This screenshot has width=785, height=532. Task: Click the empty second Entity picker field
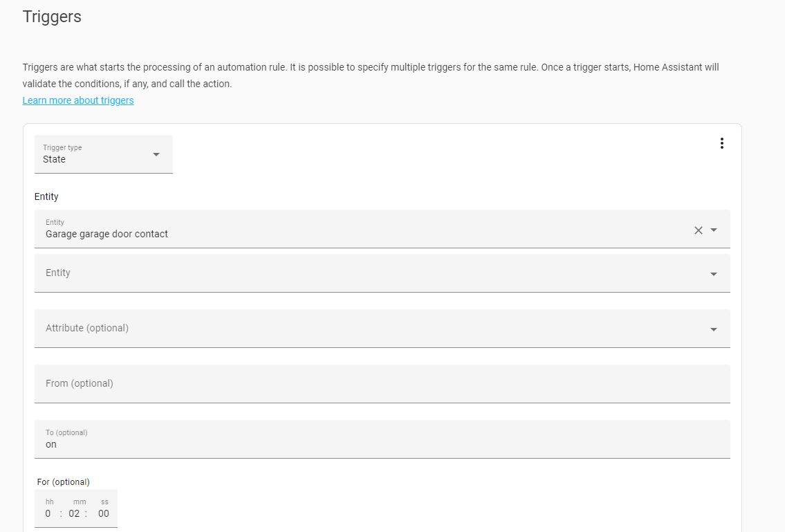pyautogui.click(x=382, y=273)
